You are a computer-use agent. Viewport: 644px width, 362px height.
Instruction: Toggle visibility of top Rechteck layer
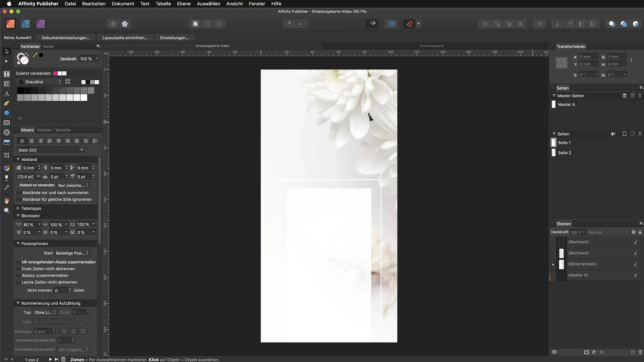(635, 242)
